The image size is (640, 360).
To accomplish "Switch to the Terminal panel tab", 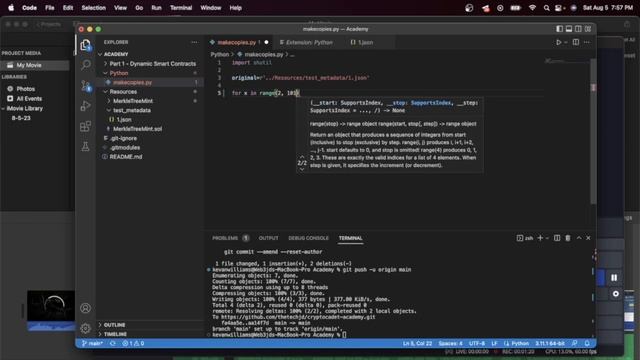I will 350,238.
